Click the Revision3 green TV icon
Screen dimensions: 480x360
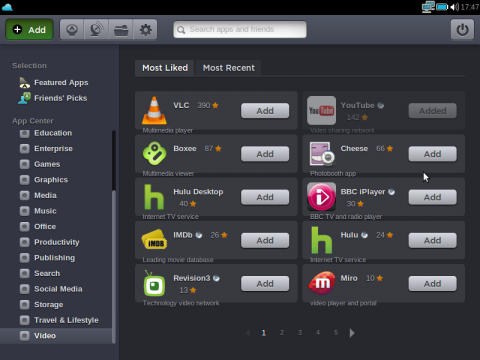[x=154, y=283]
